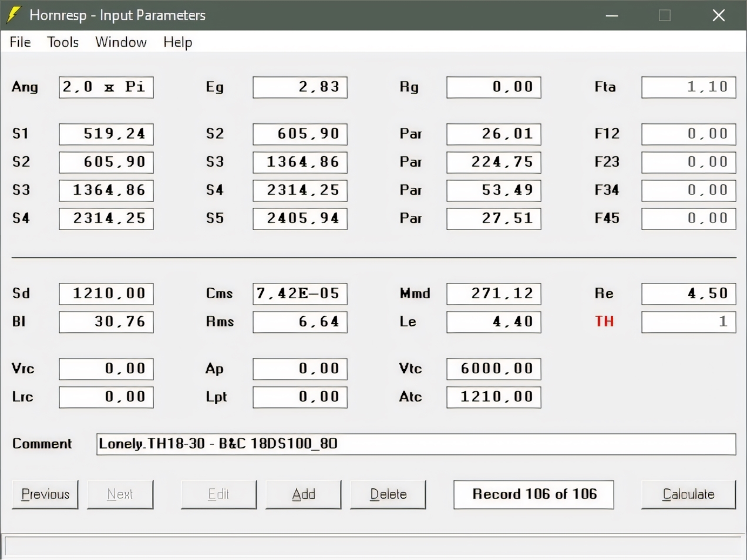Select the Eg input field

click(300, 87)
